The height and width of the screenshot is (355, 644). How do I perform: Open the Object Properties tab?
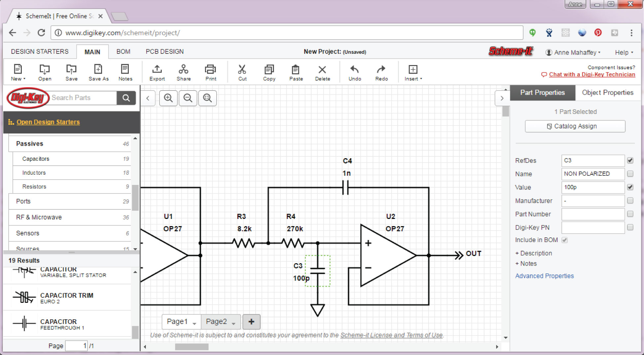point(608,93)
